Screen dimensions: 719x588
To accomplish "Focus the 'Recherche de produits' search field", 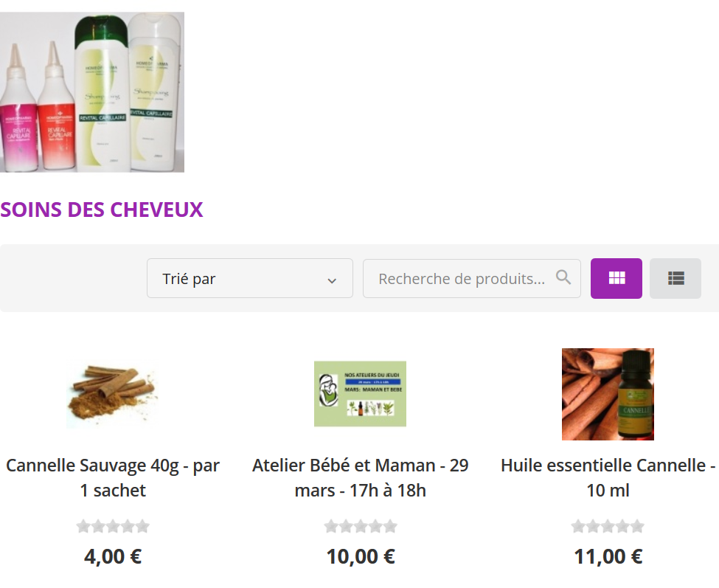I will 472,278.
